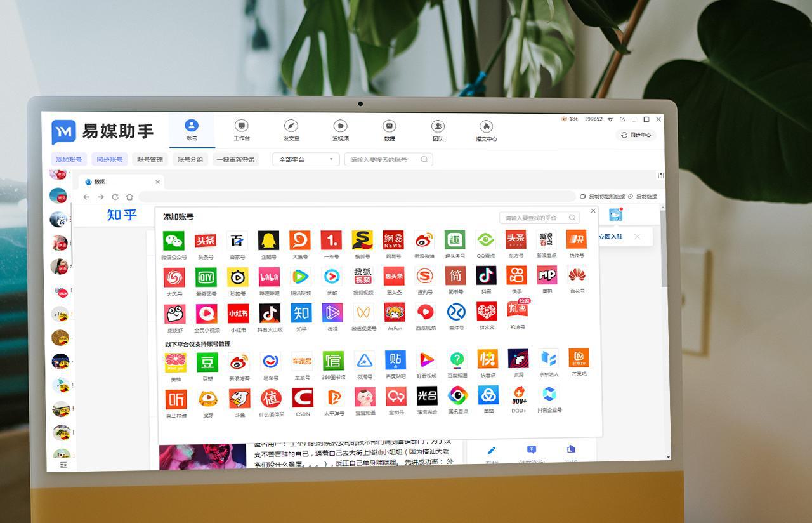This screenshot has height=523, width=812.
Task: Pick the 哔哩哔哩 bilibili icon
Action: coord(269,277)
